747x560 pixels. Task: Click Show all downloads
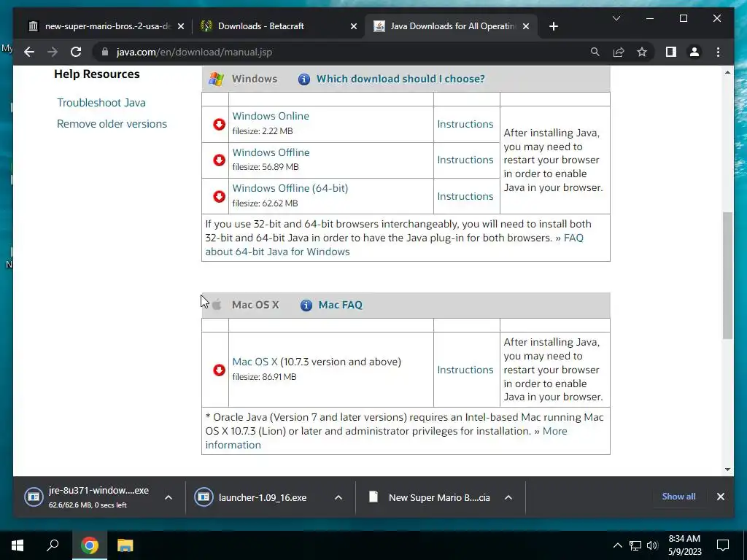tap(678, 497)
